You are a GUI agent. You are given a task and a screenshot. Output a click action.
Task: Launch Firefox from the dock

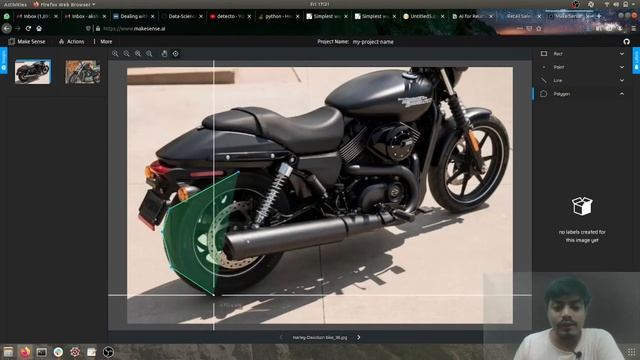click(25, 352)
